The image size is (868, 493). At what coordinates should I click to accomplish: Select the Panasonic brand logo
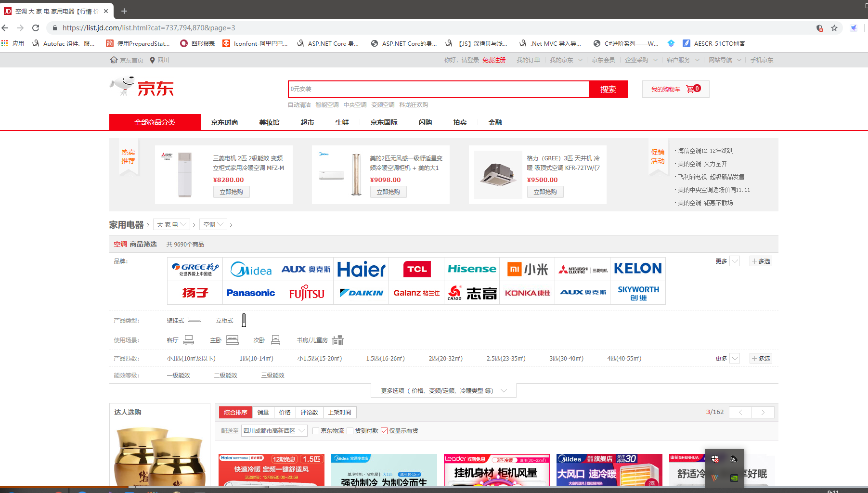(x=250, y=293)
